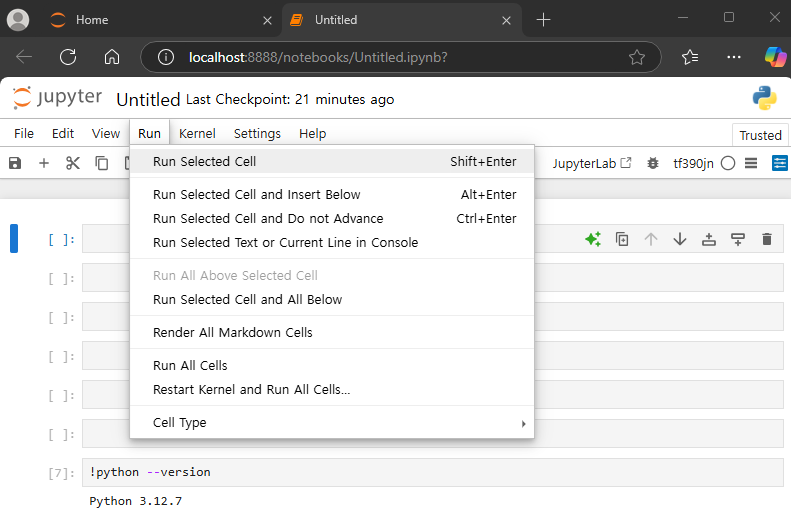The height and width of the screenshot is (514, 791).
Task: Choose Run Selected Cell
Action: pyautogui.click(x=332, y=161)
